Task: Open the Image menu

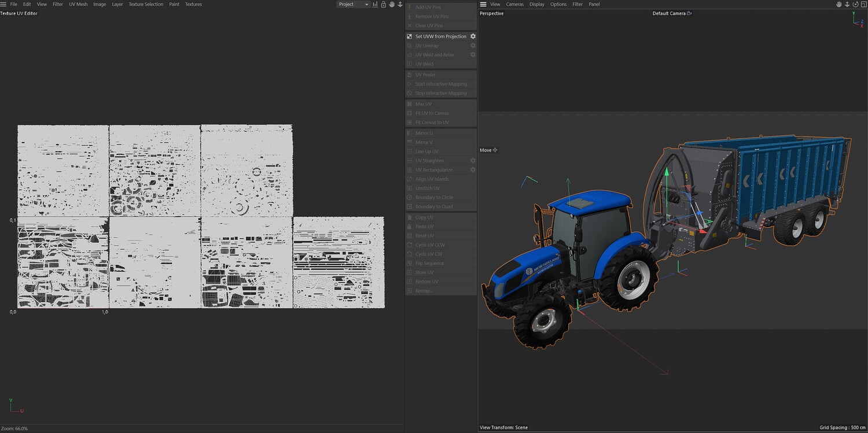Action: point(100,4)
